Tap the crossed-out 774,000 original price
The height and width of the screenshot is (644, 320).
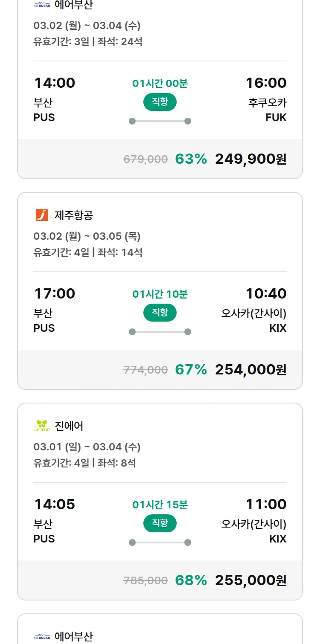point(145,370)
